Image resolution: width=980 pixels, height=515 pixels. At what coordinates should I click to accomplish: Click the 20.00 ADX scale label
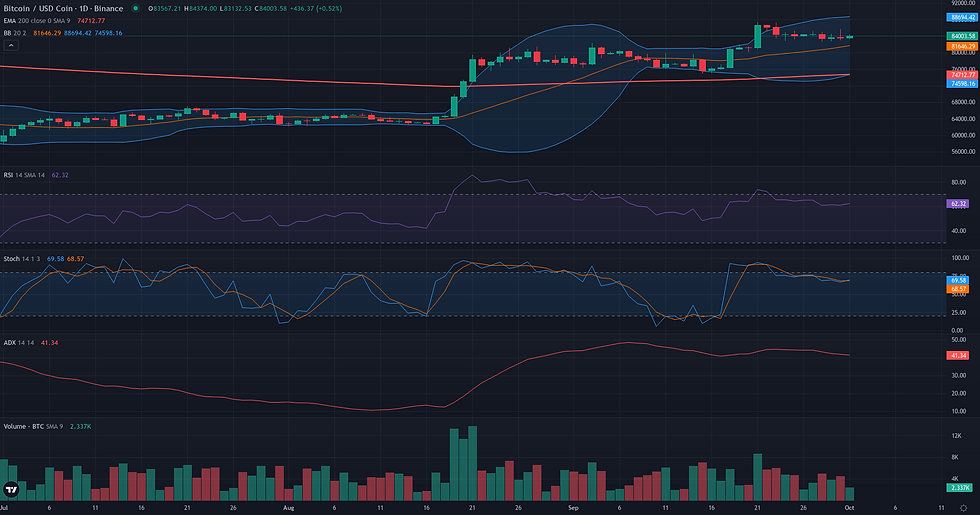coord(959,393)
